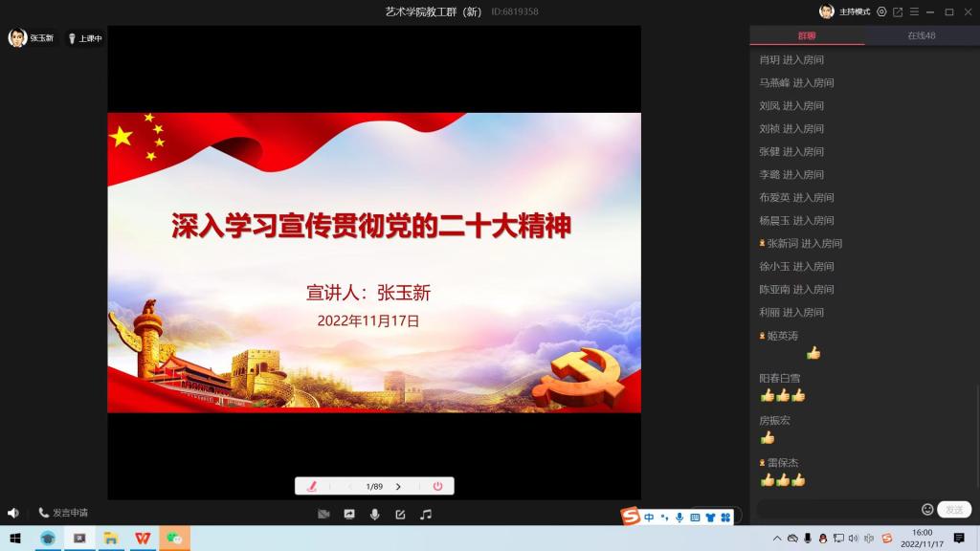Click the music note icon
This screenshot has height=551, width=980.
426,514
